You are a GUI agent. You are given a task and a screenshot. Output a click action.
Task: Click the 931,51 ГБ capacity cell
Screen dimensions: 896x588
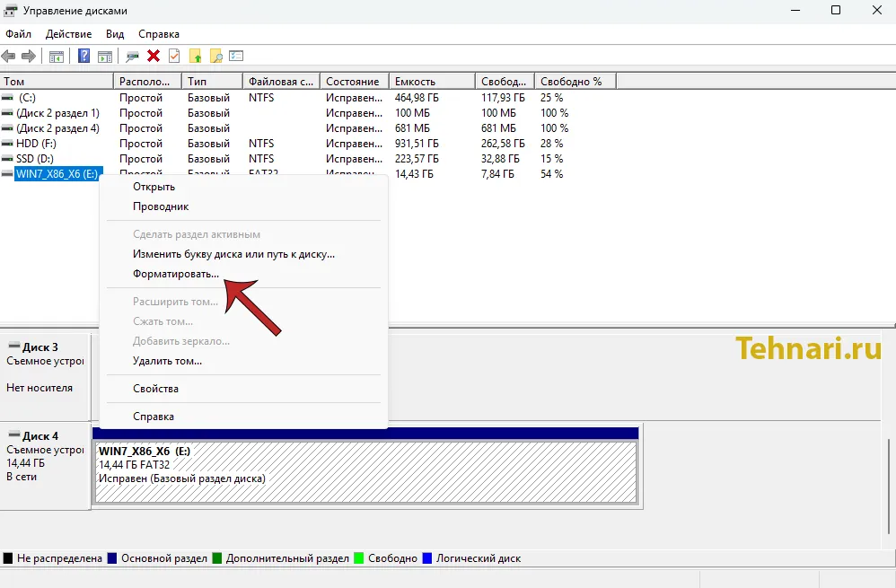[x=417, y=144]
